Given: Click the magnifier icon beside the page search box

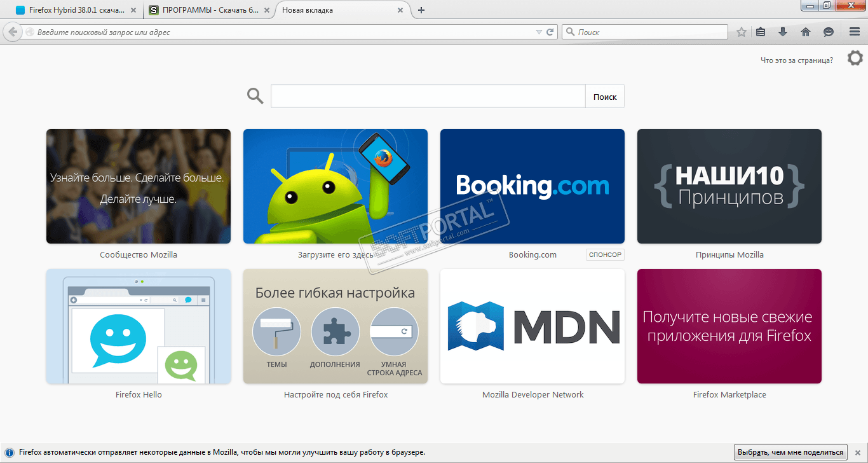Looking at the screenshot, I should pos(255,96).
